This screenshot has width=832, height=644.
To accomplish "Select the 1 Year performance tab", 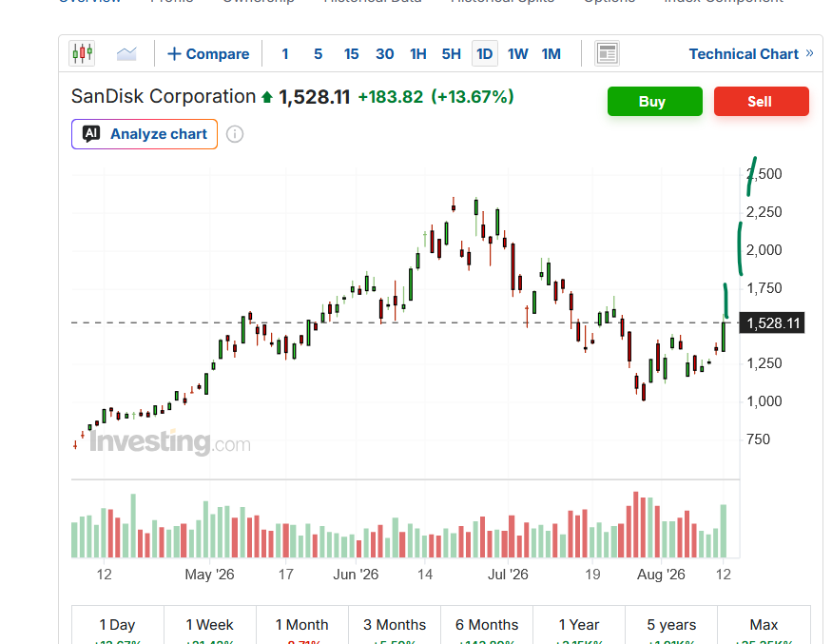I will (x=579, y=625).
